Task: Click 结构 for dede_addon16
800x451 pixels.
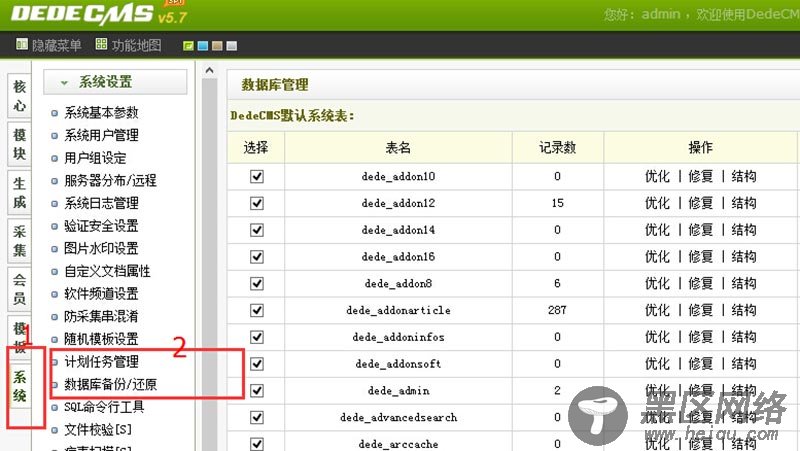Action: (x=744, y=257)
